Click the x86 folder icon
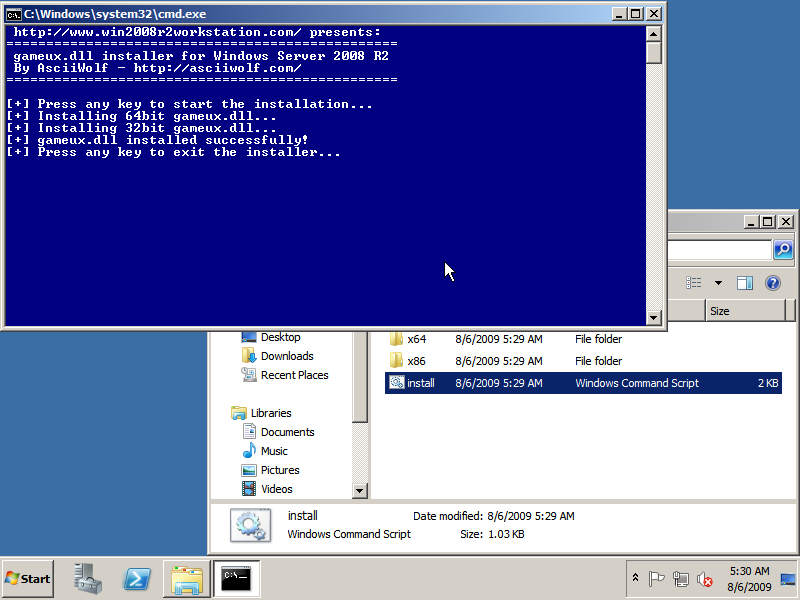Screen dimensions: 800x600 coord(396,361)
